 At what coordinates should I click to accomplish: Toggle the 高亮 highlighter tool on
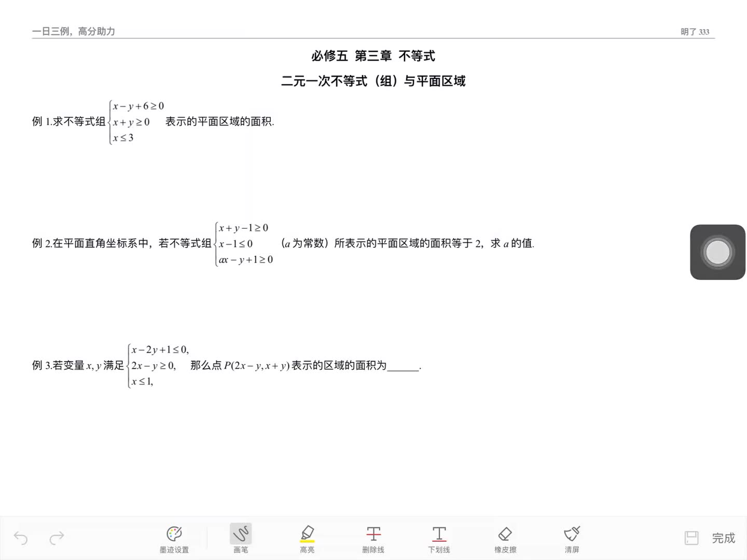click(307, 537)
